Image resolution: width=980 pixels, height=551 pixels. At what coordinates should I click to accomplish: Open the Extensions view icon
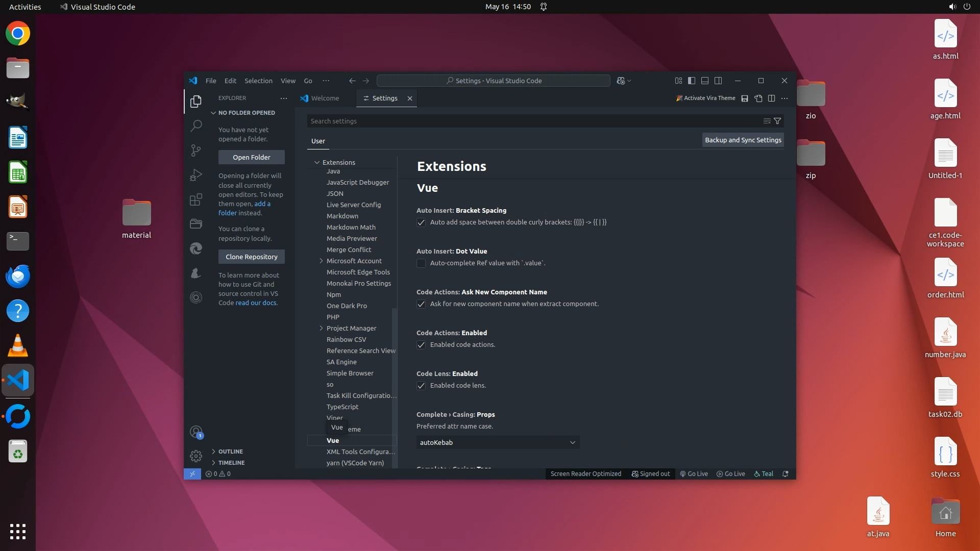click(196, 199)
